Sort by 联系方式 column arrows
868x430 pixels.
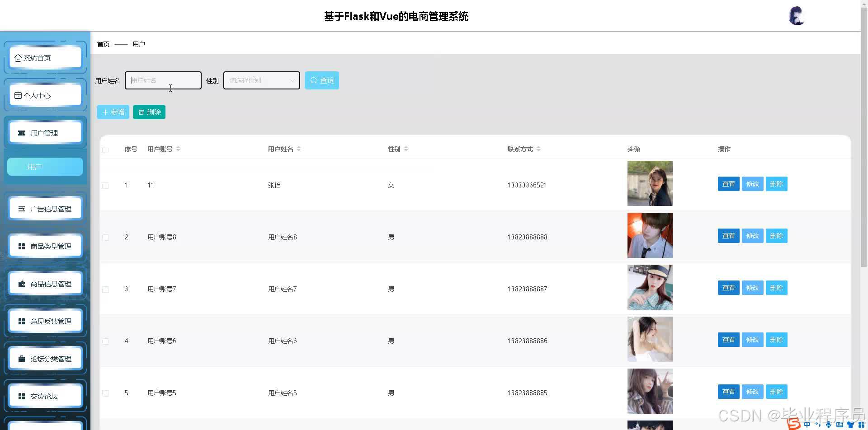click(x=538, y=149)
